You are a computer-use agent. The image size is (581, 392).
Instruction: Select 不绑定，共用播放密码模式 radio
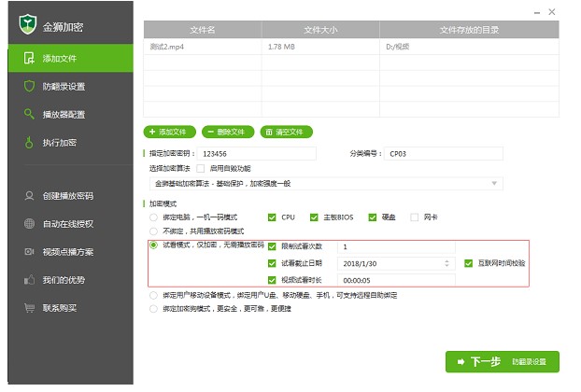point(153,231)
